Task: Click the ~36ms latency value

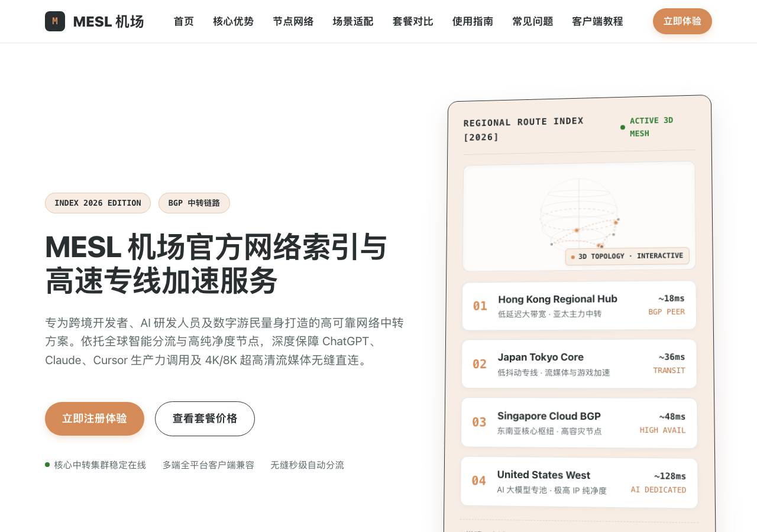Action: pos(672,357)
